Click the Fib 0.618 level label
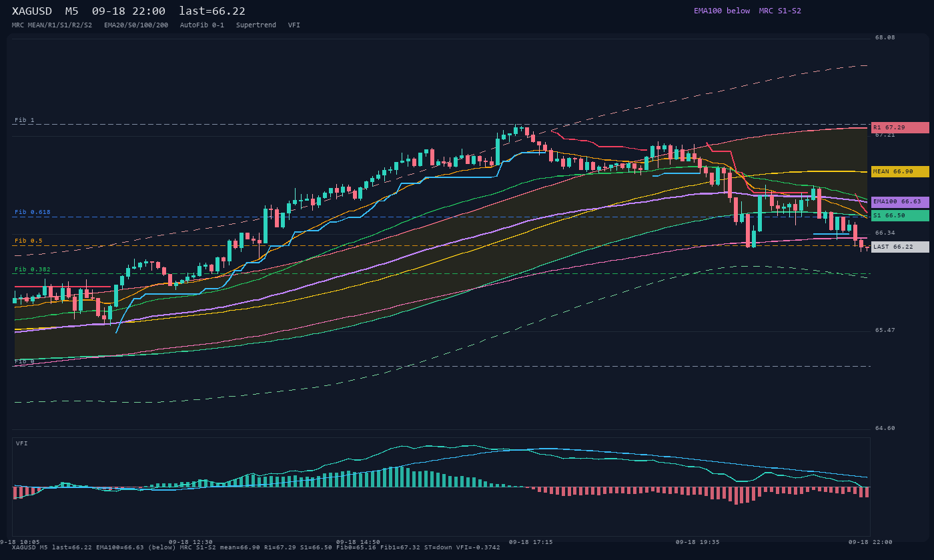Viewport: 934px width, 560px height. (32, 212)
